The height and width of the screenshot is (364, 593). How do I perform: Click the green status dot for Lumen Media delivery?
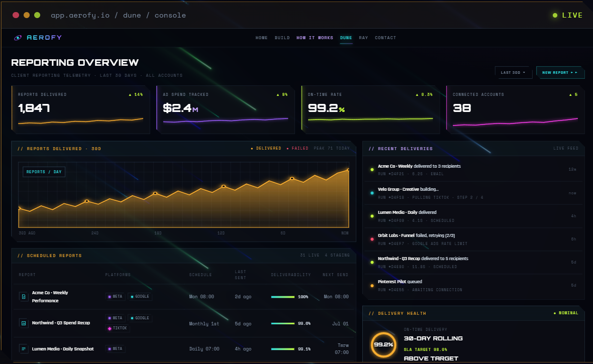pos(372,216)
